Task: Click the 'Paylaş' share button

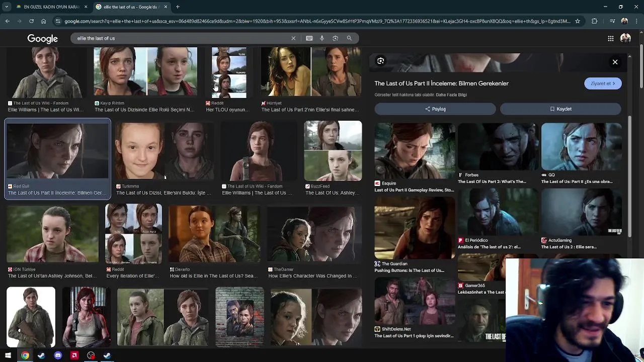Action: pos(435,109)
